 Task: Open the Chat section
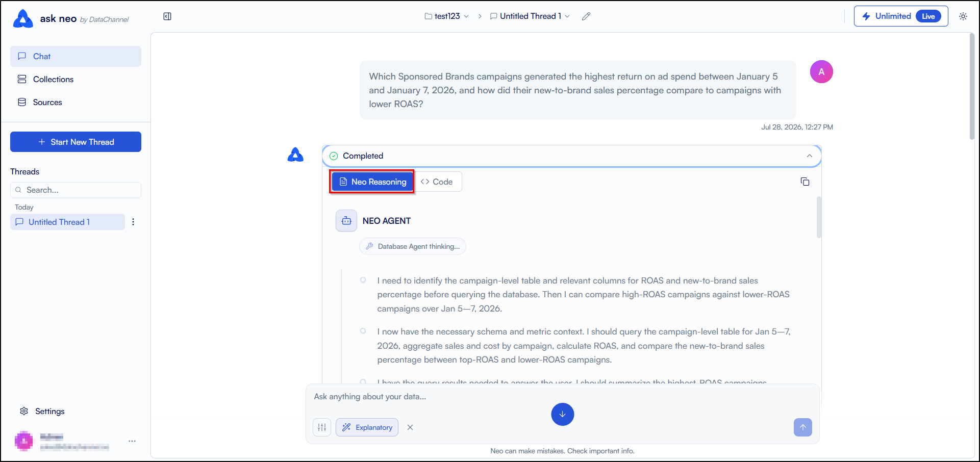click(76, 56)
